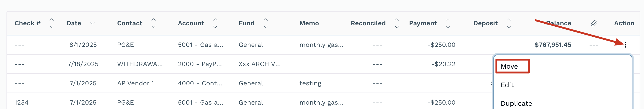Select Move from the action menu
This screenshot has height=109, width=644.
(x=509, y=66)
